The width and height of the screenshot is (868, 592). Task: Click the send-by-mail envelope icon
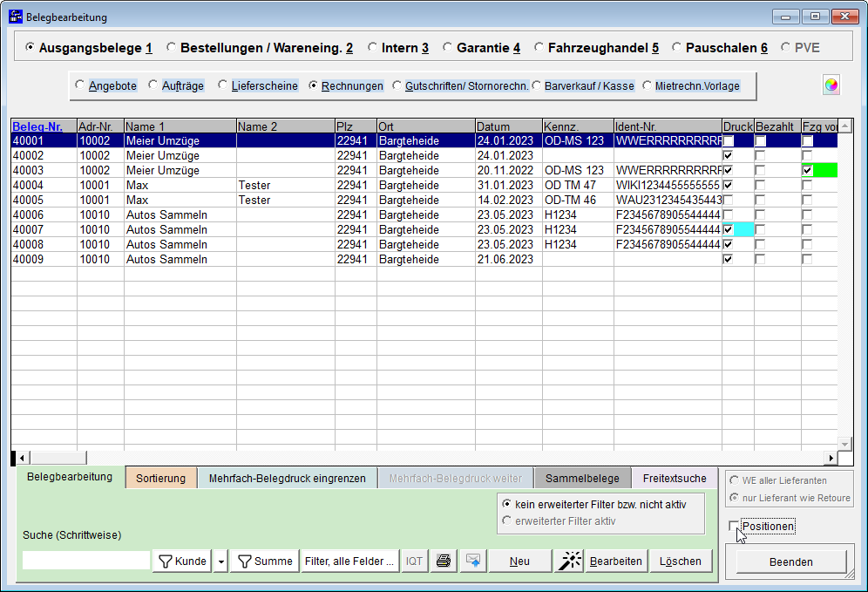(x=473, y=561)
